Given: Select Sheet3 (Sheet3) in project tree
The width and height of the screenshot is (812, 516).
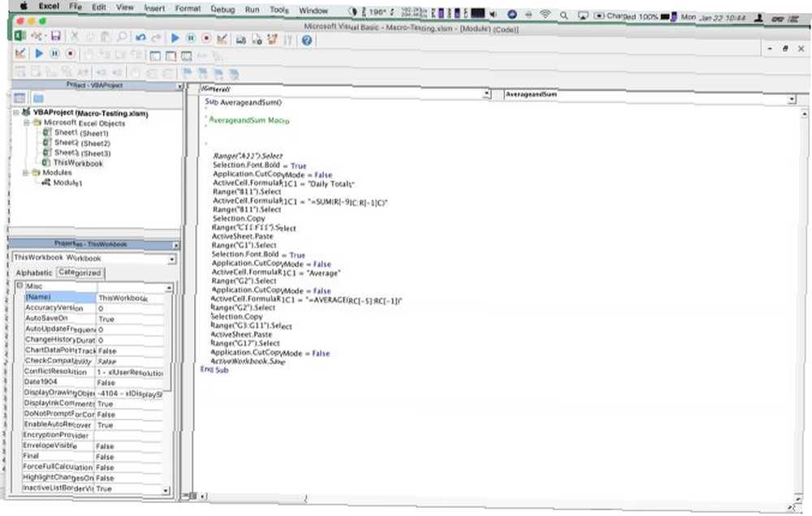Looking at the screenshot, I should click(x=82, y=153).
